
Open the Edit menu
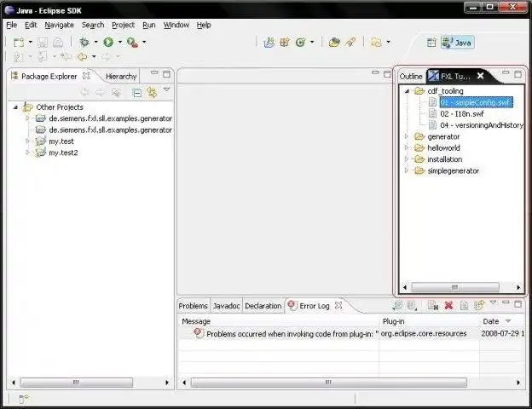(x=31, y=25)
